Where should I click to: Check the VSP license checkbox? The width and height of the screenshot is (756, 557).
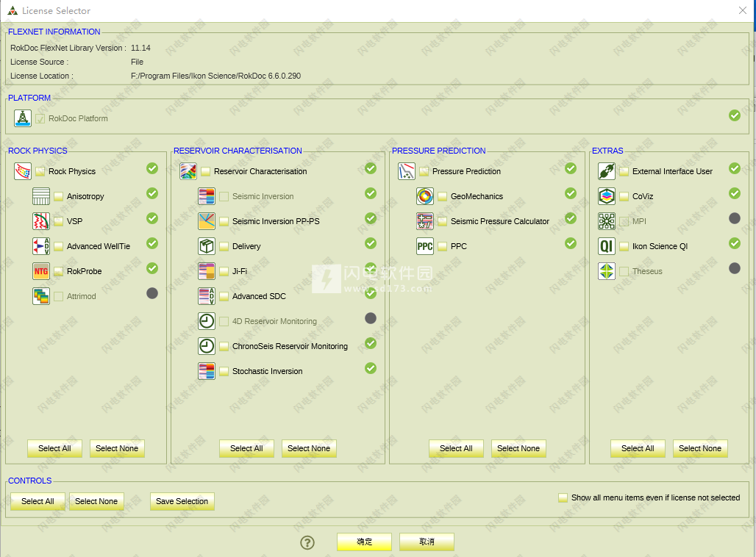pos(58,222)
